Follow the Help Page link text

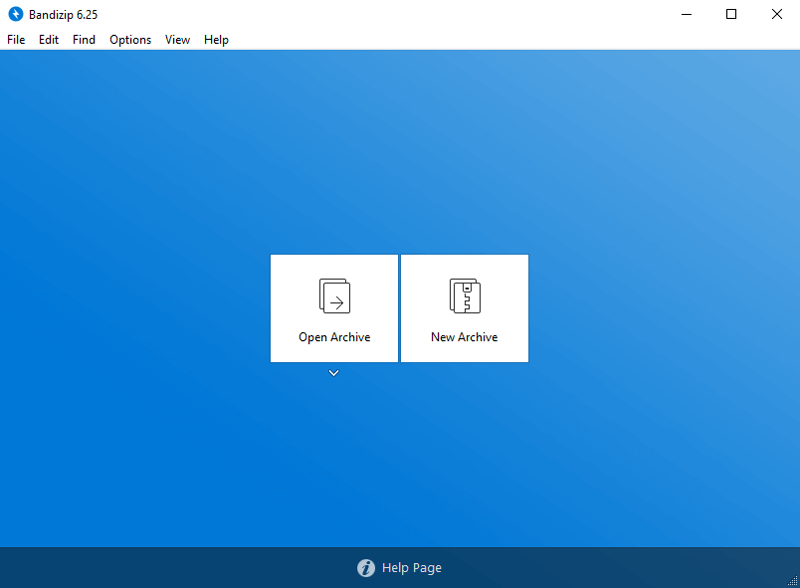tap(411, 568)
